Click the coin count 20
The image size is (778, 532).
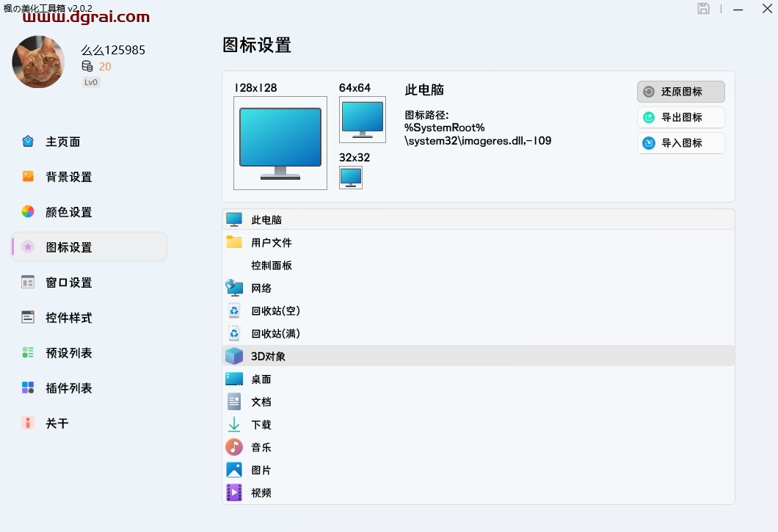tap(105, 67)
